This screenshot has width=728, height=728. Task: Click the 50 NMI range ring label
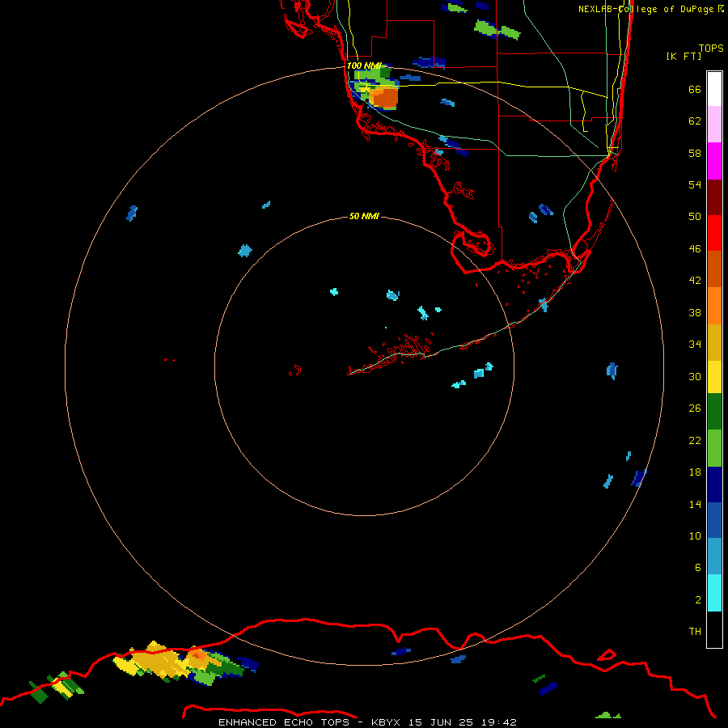(x=364, y=216)
